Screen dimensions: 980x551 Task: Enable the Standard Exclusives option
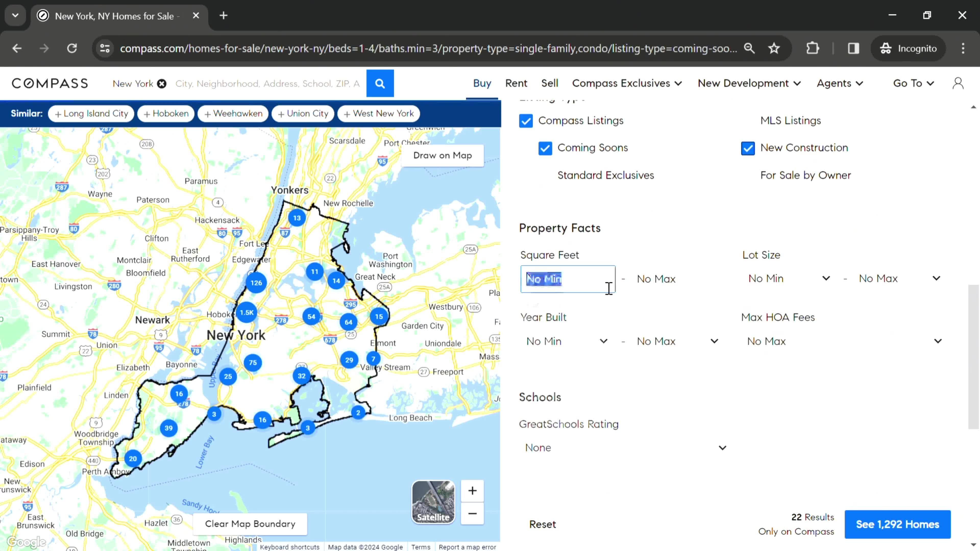tap(606, 175)
